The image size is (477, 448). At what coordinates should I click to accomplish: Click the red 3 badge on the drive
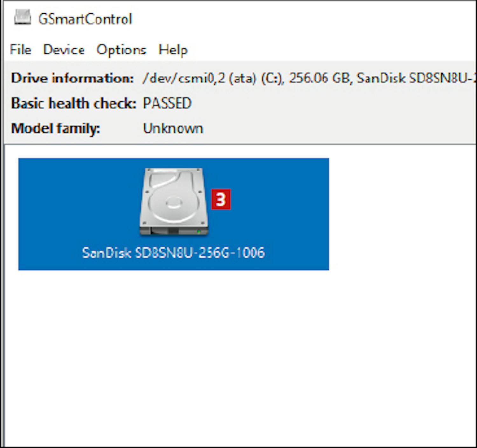point(221,200)
